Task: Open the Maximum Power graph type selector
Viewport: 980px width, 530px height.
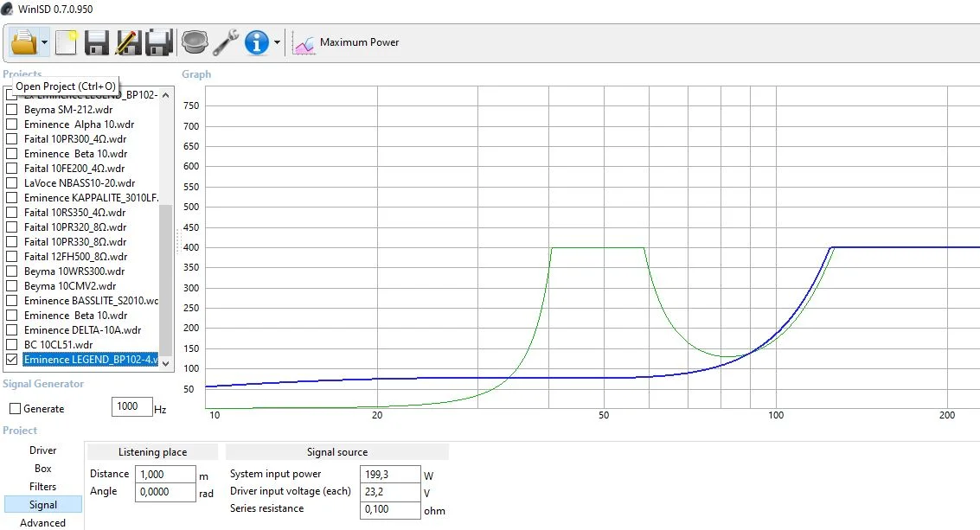Action: [346, 42]
